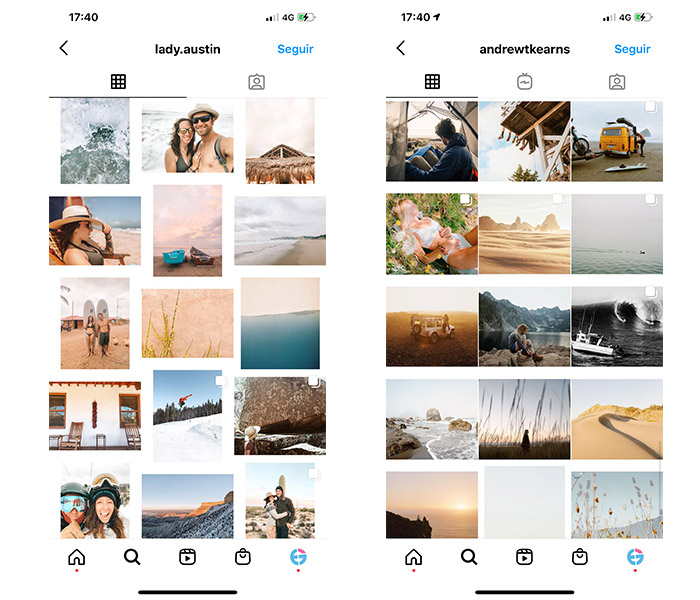Open thatched roof hut photo
Screen dimensions: 700x600
point(280,141)
